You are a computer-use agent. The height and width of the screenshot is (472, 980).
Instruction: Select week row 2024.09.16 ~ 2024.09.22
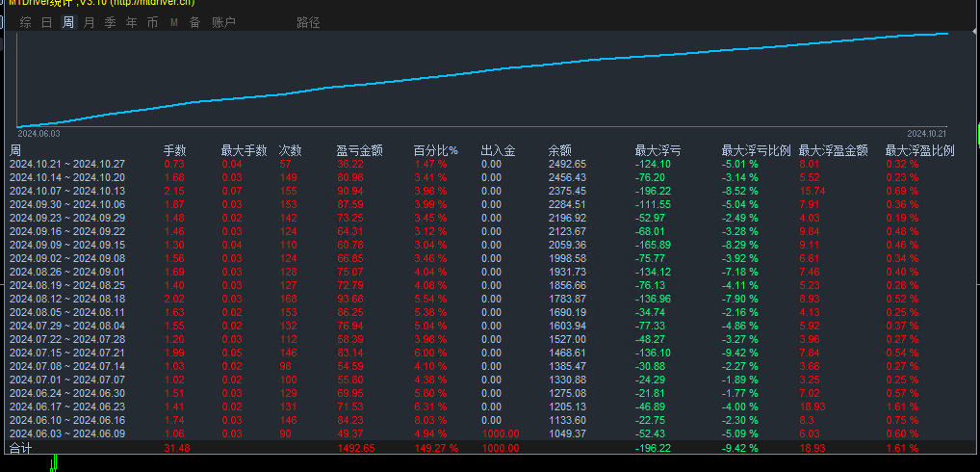[490, 231]
